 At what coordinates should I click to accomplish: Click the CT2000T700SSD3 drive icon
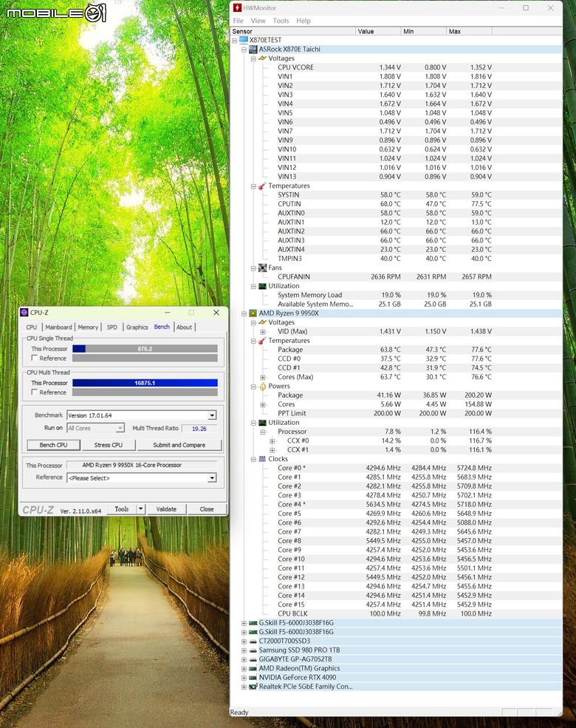tap(253, 642)
